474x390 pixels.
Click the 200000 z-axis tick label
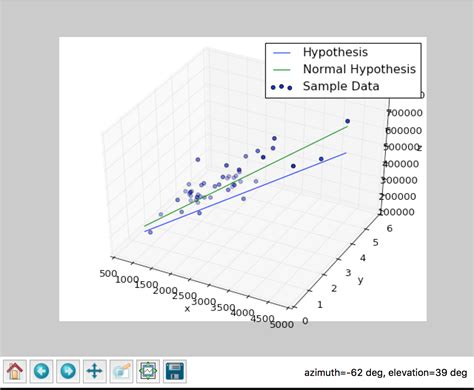tap(398, 196)
